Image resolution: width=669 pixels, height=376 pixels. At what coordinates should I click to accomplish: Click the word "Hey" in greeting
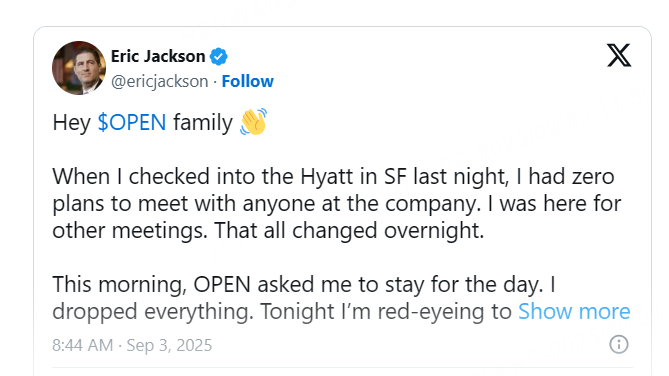[71, 123]
